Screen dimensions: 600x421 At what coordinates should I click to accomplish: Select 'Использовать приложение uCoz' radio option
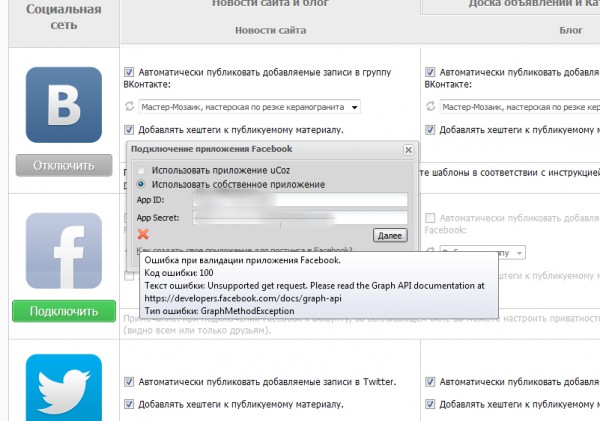click(141, 170)
